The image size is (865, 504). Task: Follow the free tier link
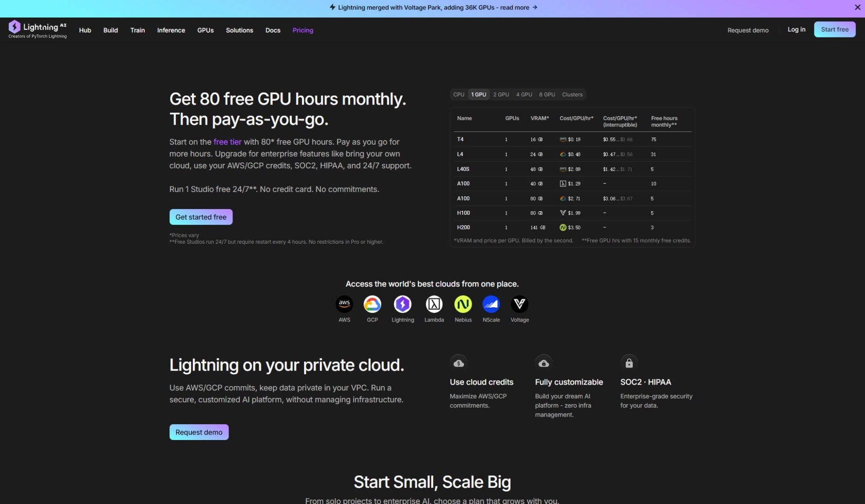(x=227, y=142)
